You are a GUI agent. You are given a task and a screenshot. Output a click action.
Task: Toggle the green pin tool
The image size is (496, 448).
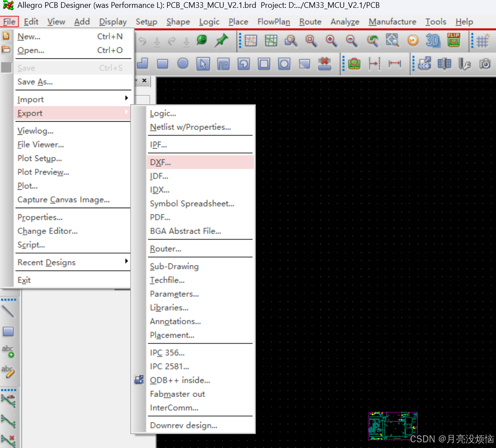(221, 40)
